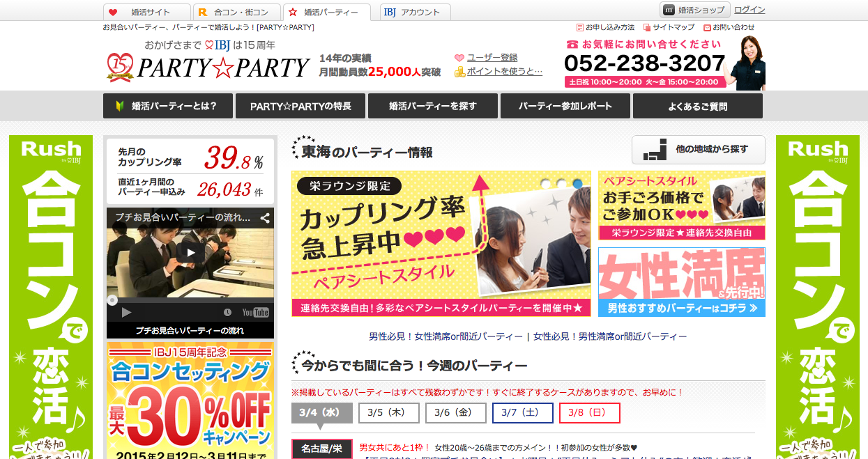Click the Watch Later clock icon
Screen dimensions: 868x459
click(227, 313)
